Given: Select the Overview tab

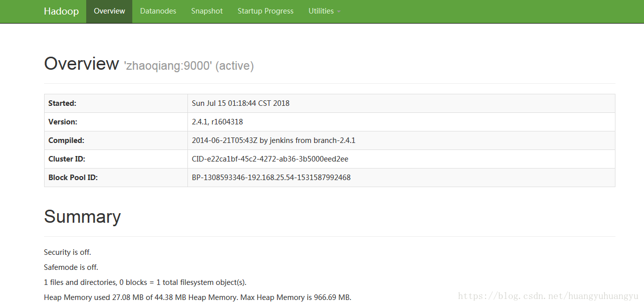Looking at the screenshot, I should pyautogui.click(x=109, y=11).
